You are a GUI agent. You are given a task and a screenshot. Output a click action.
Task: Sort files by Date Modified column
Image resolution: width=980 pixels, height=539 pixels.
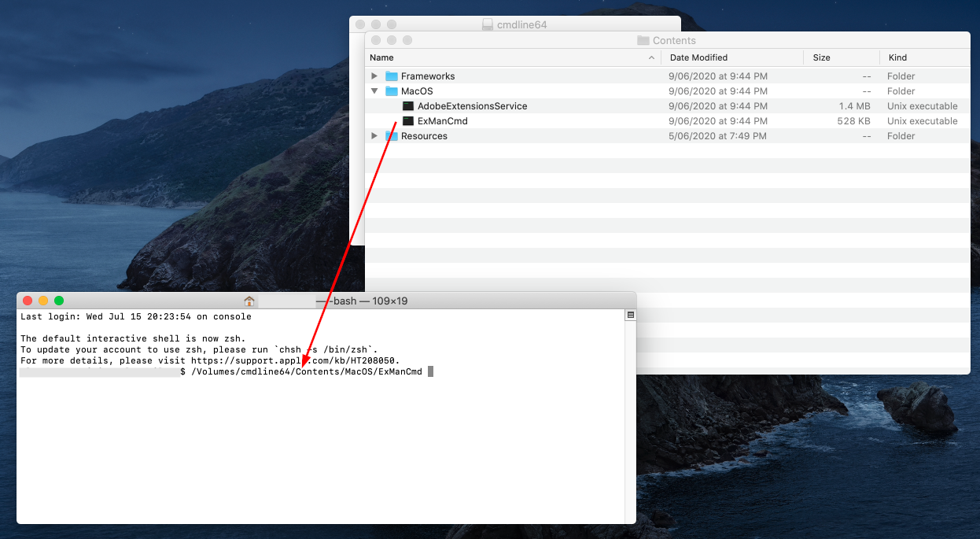(x=698, y=57)
